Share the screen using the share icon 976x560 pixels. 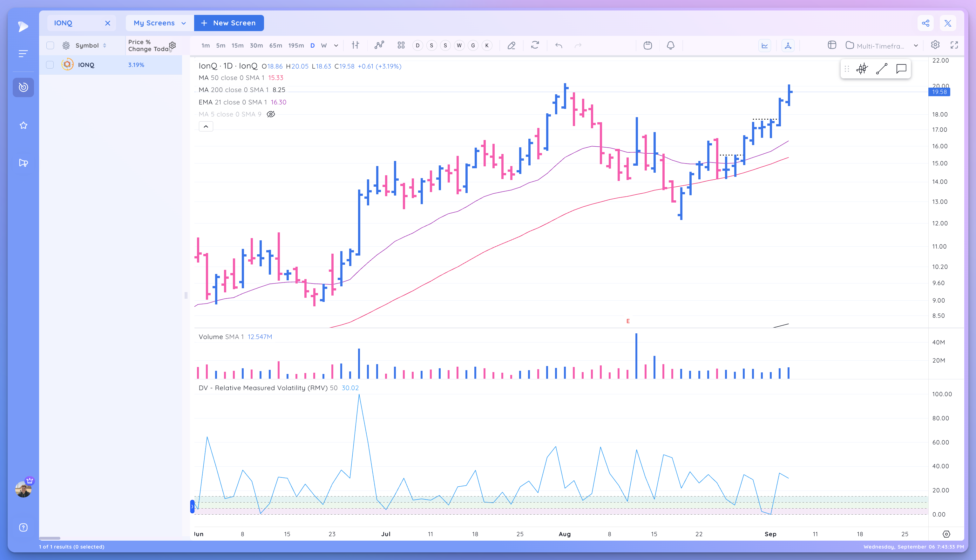[926, 23]
